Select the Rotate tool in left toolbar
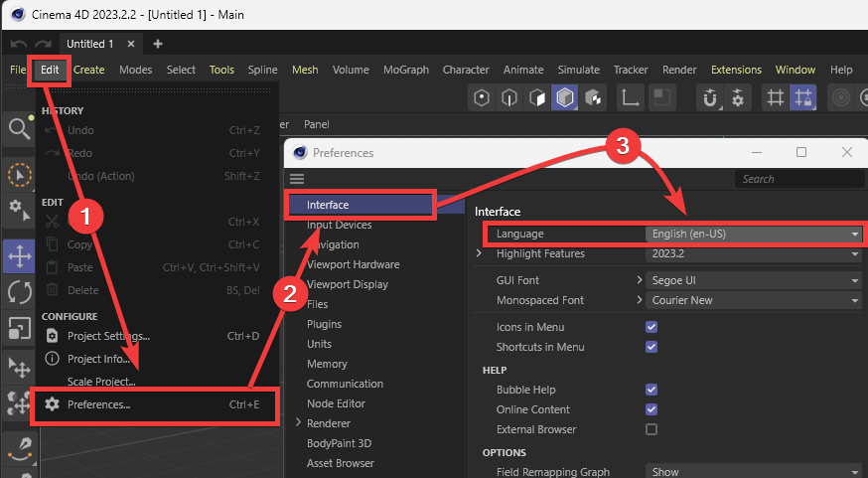This screenshot has width=868, height=478. tap(18, 291)
